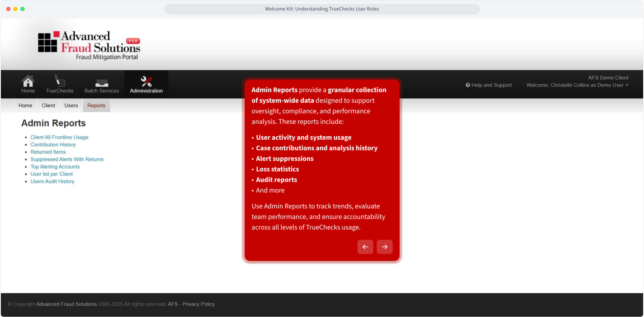Open Batch Services tray icon

tap(102, 83)
